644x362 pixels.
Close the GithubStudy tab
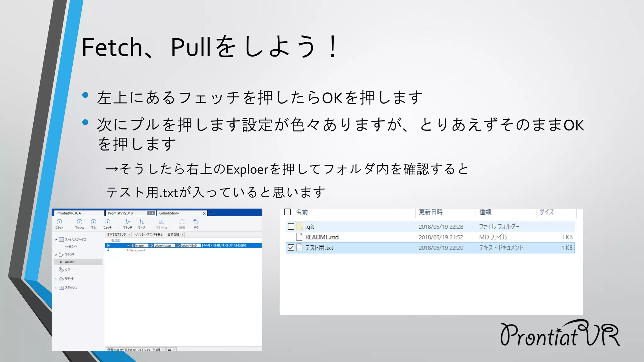coord(204,213)
